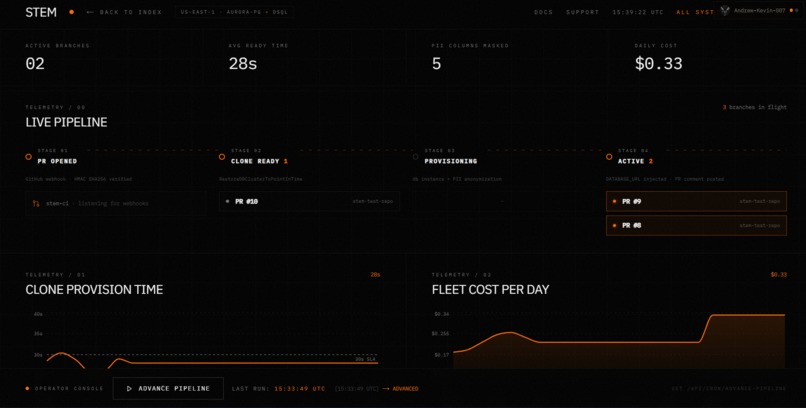This screenshot has height=408, width=806.
Task: Click the fleet cost area chart
Action: coord(619,340)
